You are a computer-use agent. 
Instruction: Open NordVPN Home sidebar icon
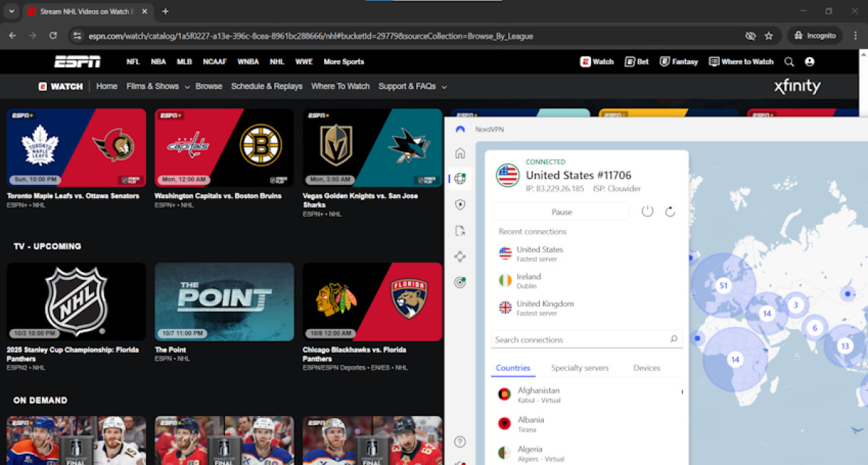click(x=460, y=153)
